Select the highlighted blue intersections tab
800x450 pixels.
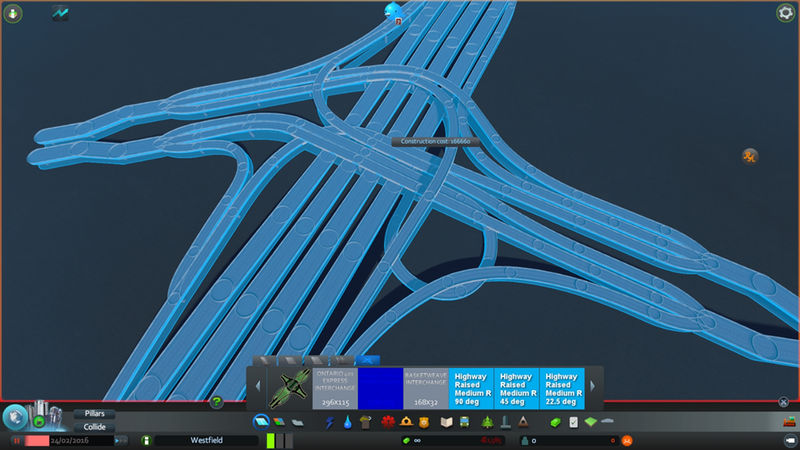[368, 359]
